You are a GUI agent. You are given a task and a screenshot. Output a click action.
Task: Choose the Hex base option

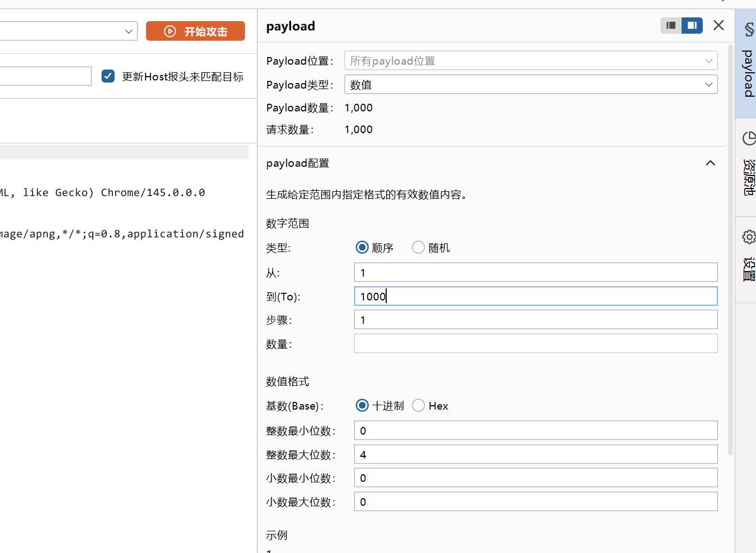coord(418,406)
